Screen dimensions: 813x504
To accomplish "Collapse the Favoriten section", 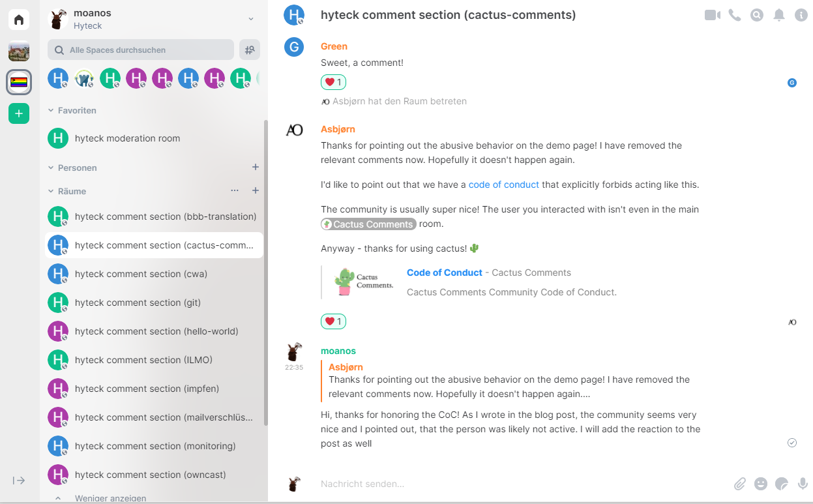I will [x=52, y=111].
